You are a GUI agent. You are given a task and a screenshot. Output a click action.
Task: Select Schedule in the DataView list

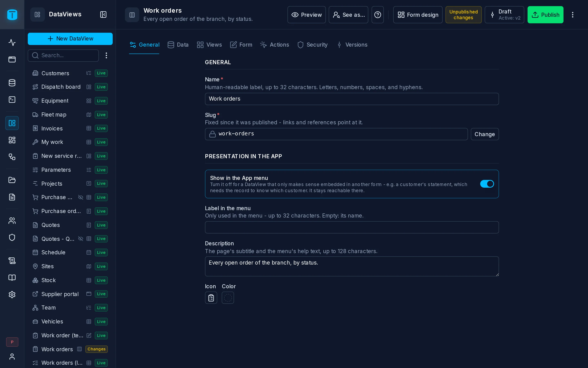pyautogui.click(x=70, y=252)
